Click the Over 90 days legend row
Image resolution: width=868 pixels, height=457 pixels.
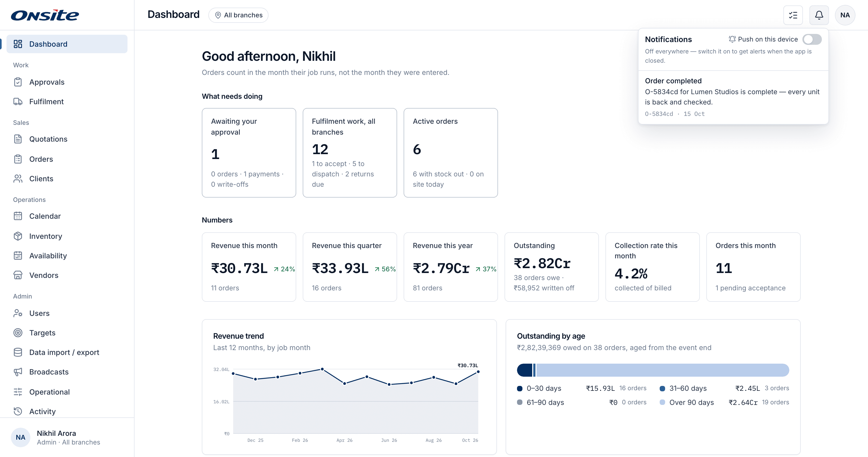(724, 402)
